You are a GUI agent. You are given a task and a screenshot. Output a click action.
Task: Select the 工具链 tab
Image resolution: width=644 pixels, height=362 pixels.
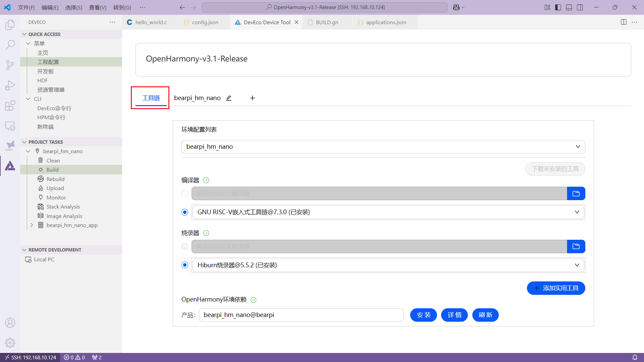tap(151, 98)
